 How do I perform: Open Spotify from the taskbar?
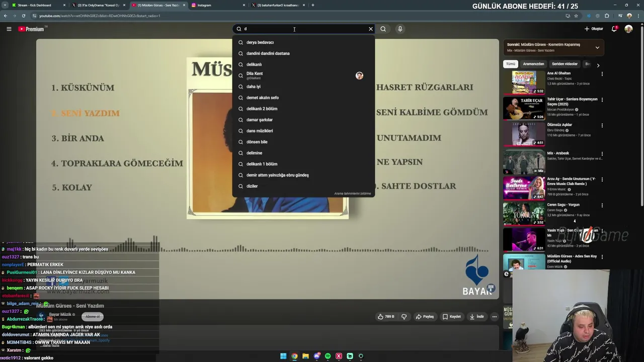pyautogui.click(x=328, y=356)
